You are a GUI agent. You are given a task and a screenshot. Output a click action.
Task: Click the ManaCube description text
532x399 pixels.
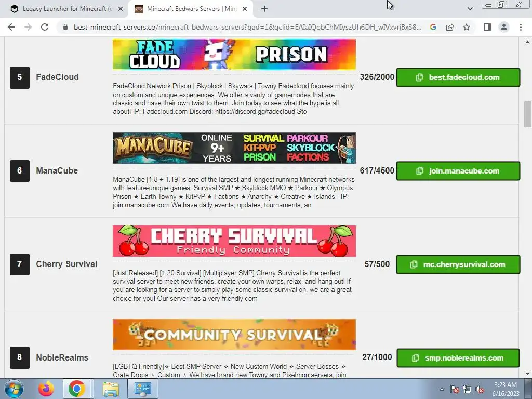pyautogui.click(x=233, y=192)
